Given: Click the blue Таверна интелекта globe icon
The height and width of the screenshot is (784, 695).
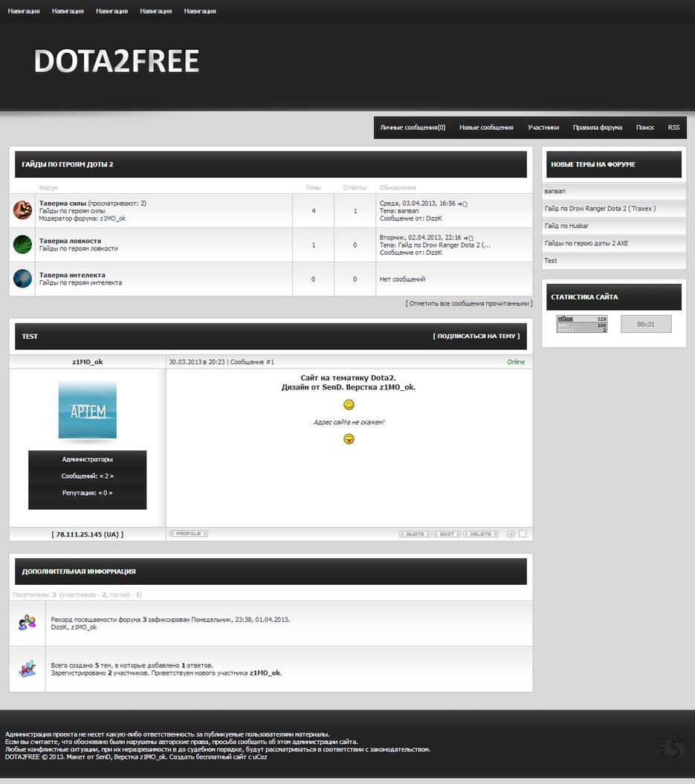Looking at the screenshot, I should pyautogui.click(x=22, y=279).
